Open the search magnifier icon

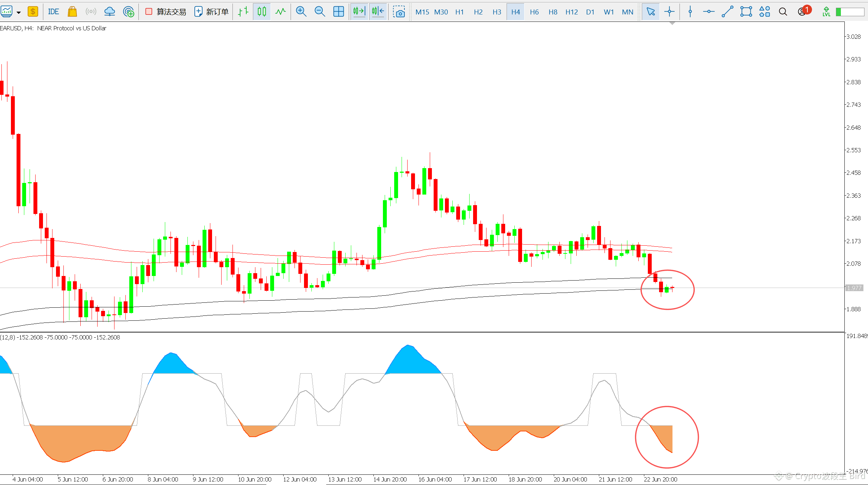pyautogui.click(x=783, y=12)
